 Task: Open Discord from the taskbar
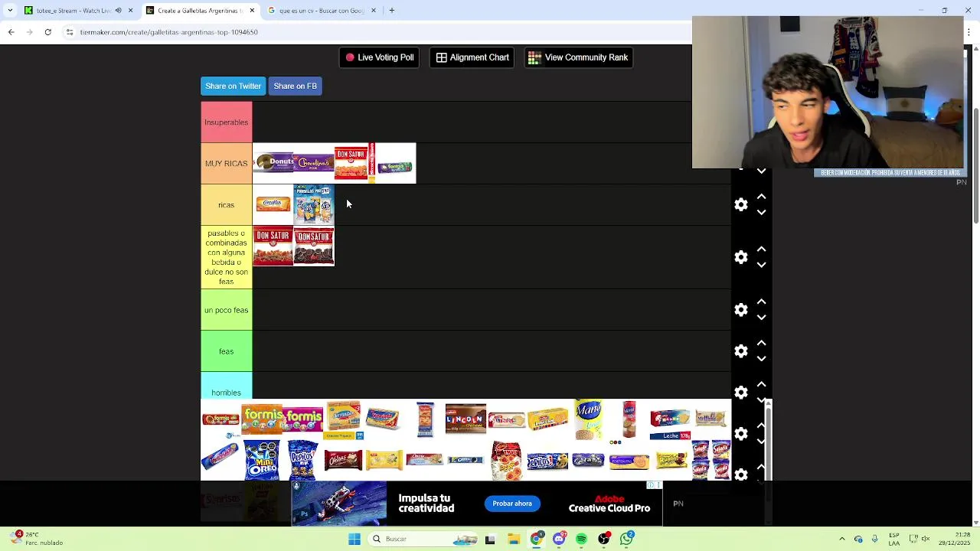[559, 540]
